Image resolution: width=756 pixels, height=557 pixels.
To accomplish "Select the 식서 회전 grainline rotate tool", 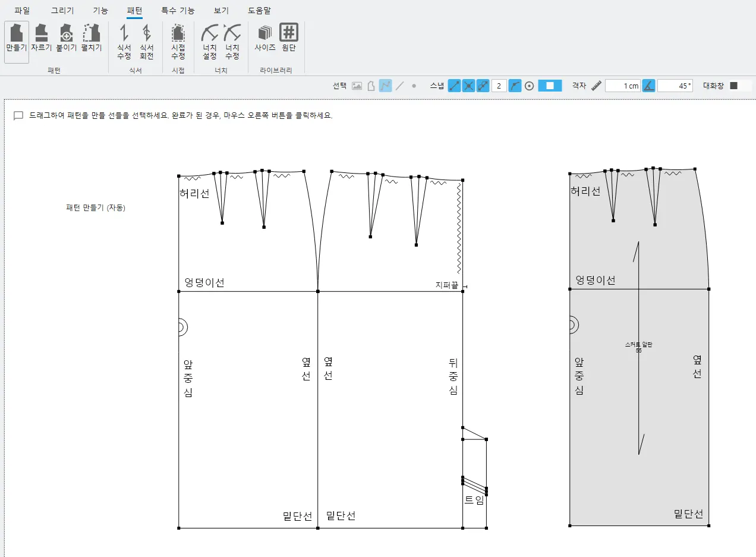I will [146, 42].
